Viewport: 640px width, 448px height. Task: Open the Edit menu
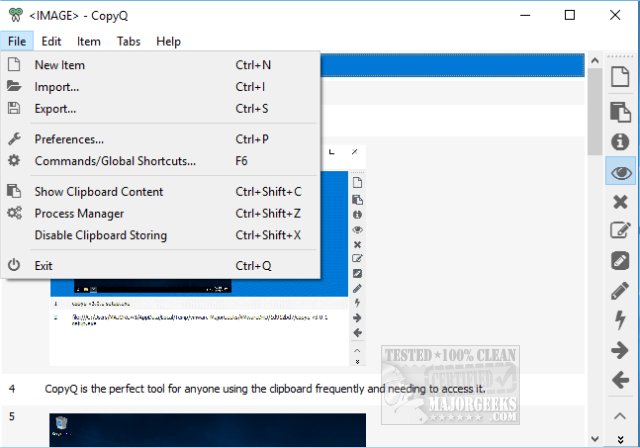(51, 41)
